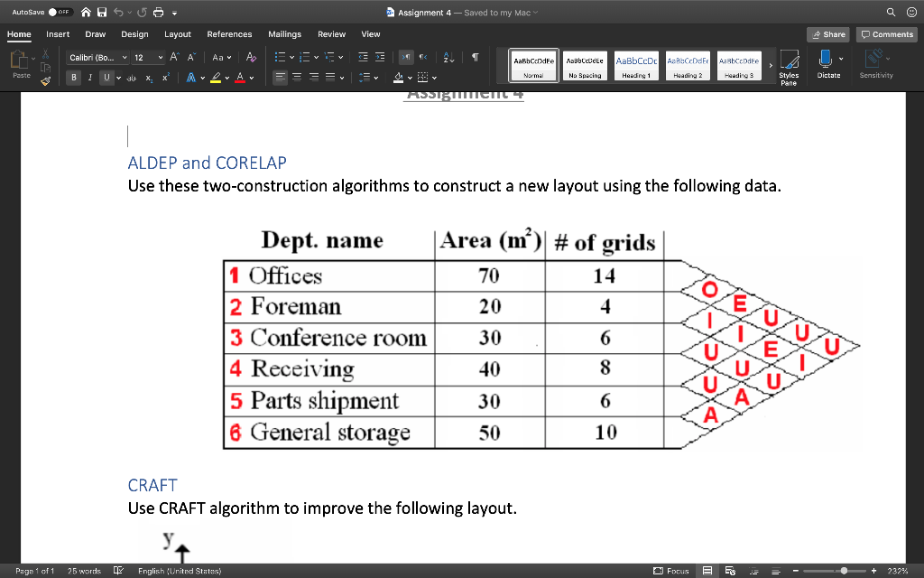Click the Format Painter brush icon
The height and width of the screenshot is (578, 924).
coord(45,80)
